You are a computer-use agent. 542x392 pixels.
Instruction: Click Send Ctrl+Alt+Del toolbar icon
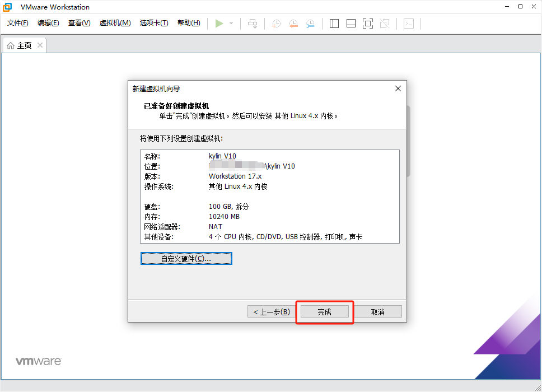click(x=253, y=24)
